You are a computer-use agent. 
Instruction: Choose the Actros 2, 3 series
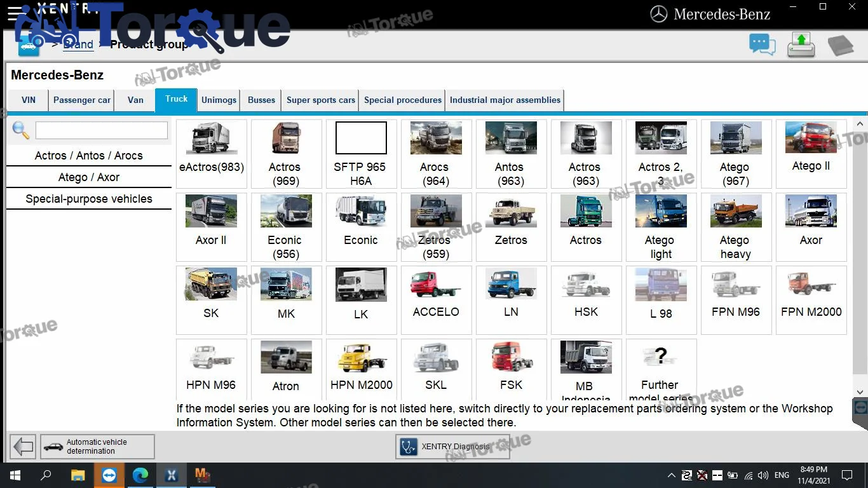[661, 154]
